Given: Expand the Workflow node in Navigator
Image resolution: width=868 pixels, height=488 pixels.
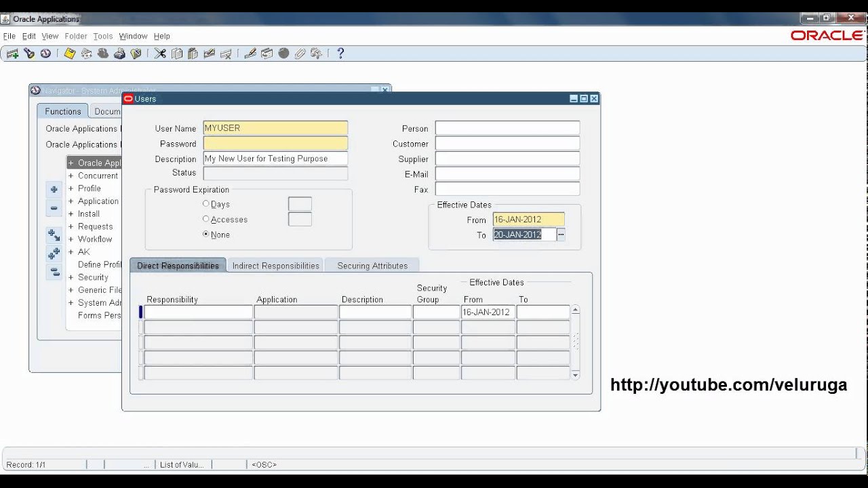Looking at the screenshot, I should (x=71, y=239).
